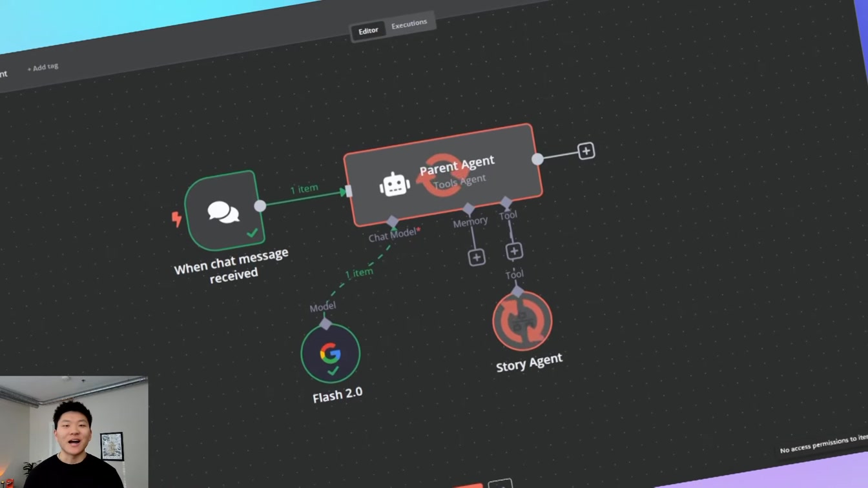The height and width of the screenshot is (488, 868).
Task: Click the '1 item' label near Flash model
Action: tap(359, 273)
